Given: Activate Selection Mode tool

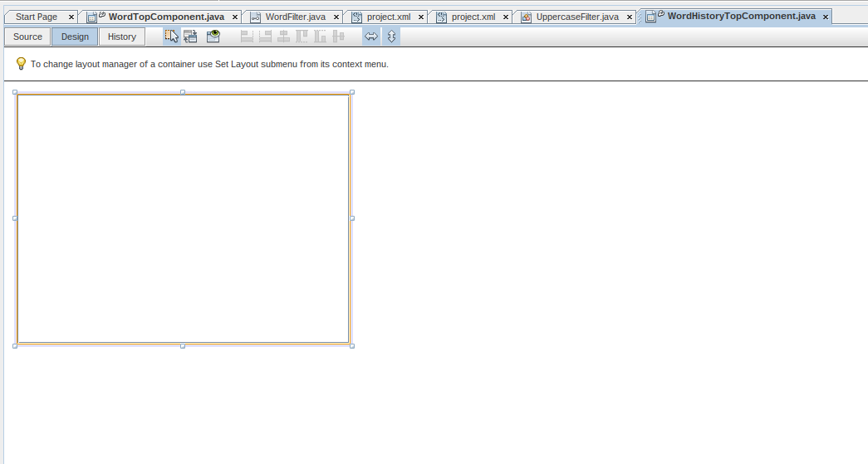Looking at the screenshot, I should point(171,37).
